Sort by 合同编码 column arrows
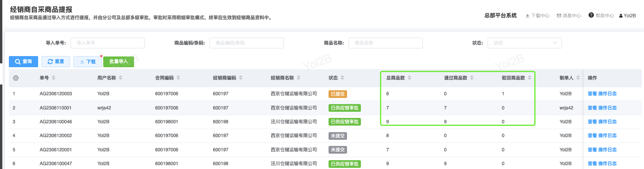The image size is (644, 169). click(178, 78)
